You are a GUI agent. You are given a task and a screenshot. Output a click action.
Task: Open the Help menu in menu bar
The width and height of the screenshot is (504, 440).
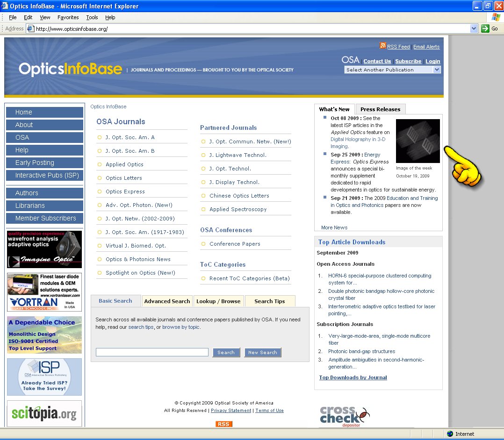coord(110,17)
